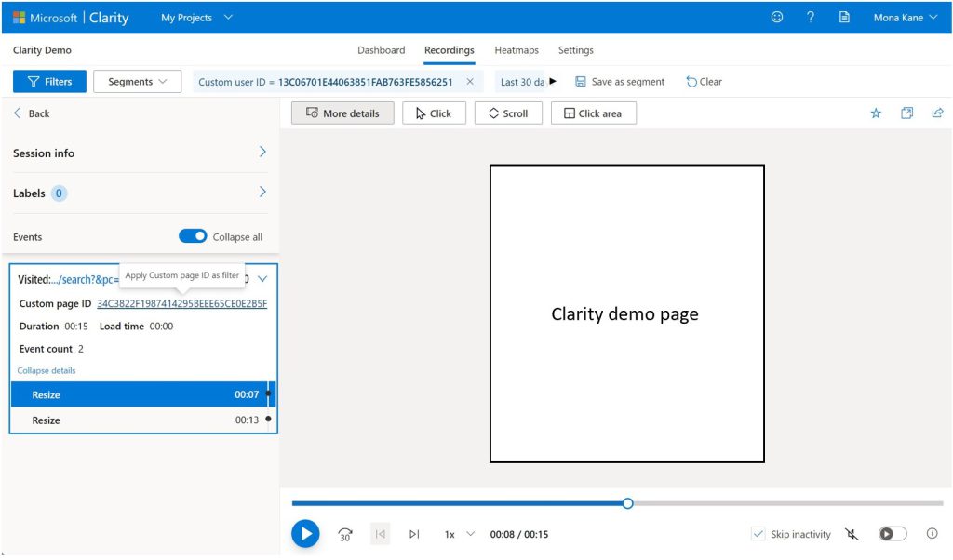953x560 pixels.
Task: Open the recording in a new window
Action: coord(906,113)
